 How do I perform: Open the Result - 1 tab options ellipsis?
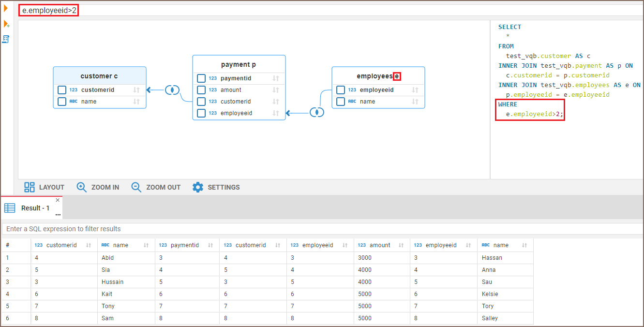click(x=58, y=214)
